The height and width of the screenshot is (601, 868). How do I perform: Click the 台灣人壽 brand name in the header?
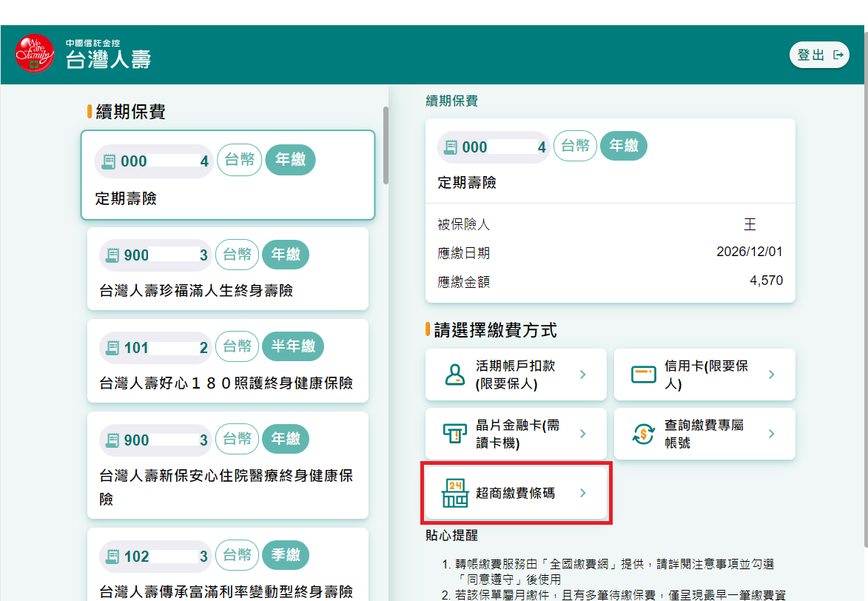[109, 59]
